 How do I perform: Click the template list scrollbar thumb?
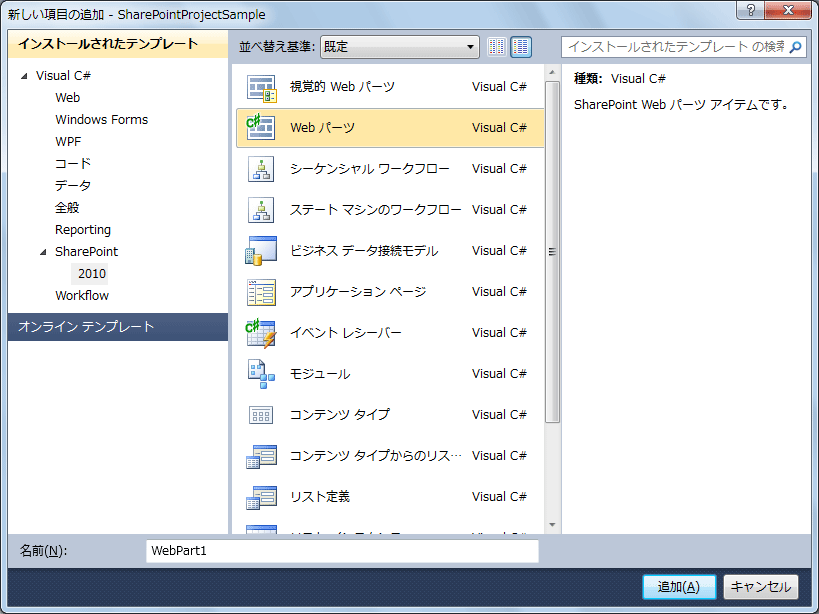pyautogui.click(x=552, y=252)
